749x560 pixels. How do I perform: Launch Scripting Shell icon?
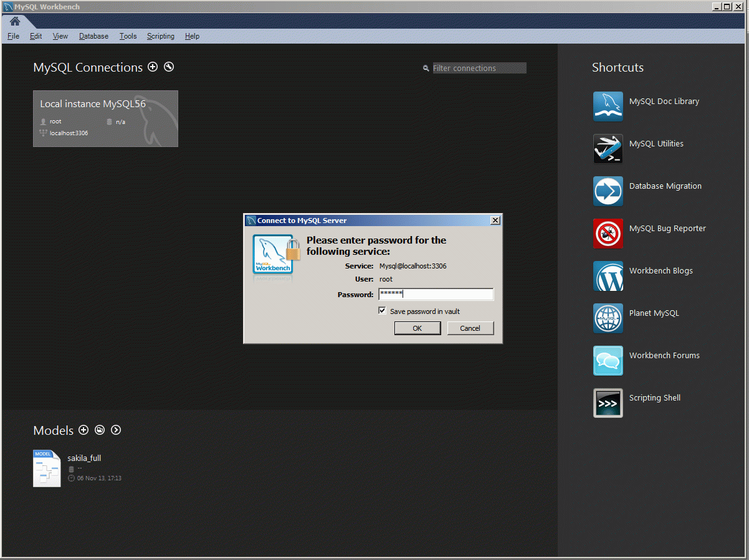click(608, 403)
